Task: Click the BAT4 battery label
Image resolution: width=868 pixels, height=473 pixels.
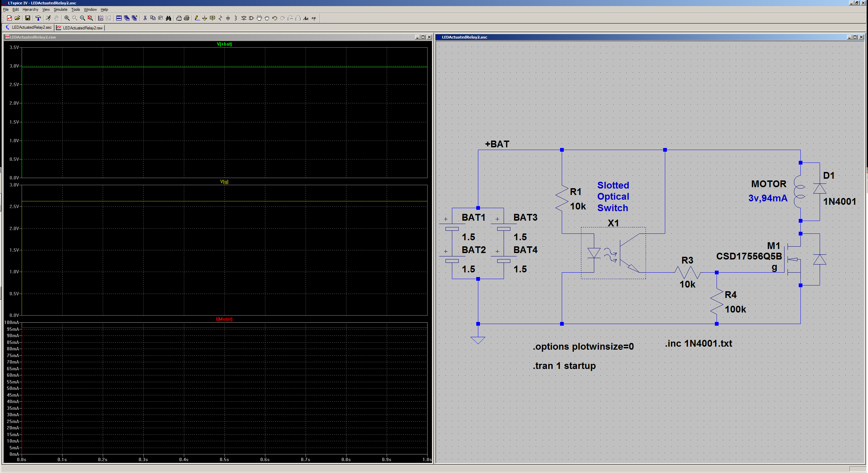Action: tap(525, 250)
